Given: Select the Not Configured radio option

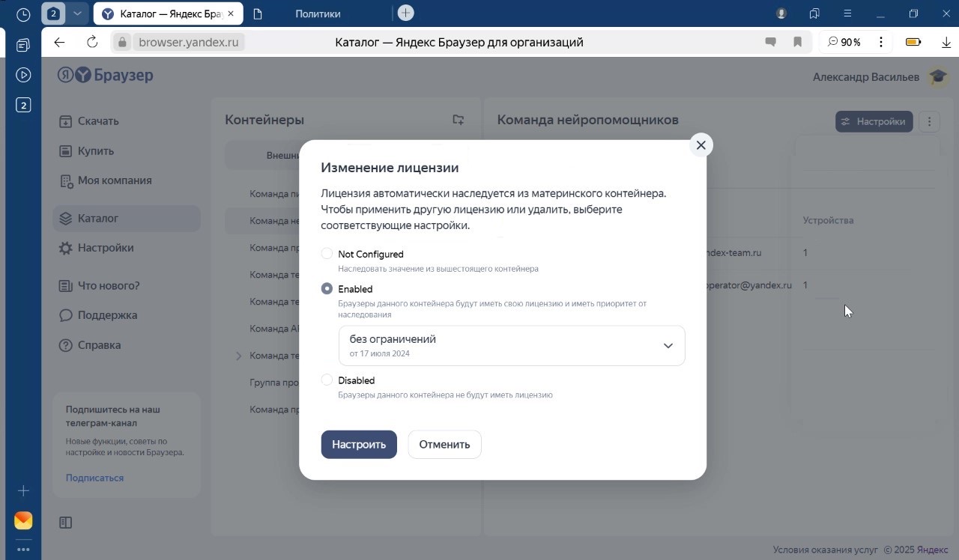Looking at the screenshot, I should click(327, 254).
